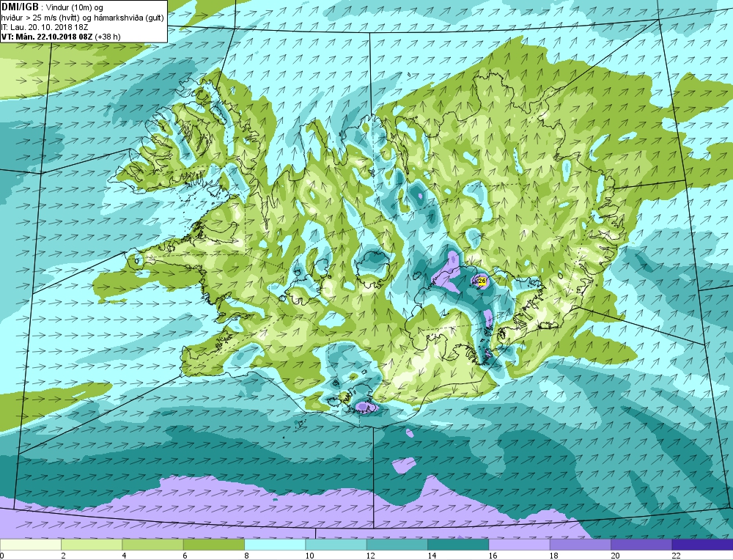Click the darkest purple swatch above 22
The height and width of the screenshot is (560, 733).
point(702,545)
